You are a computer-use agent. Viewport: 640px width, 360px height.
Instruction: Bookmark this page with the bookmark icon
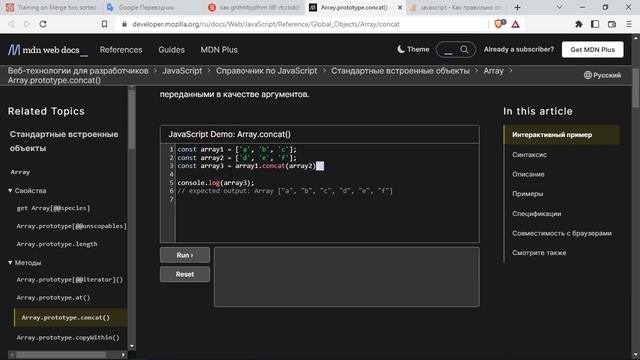coord(104,24)
